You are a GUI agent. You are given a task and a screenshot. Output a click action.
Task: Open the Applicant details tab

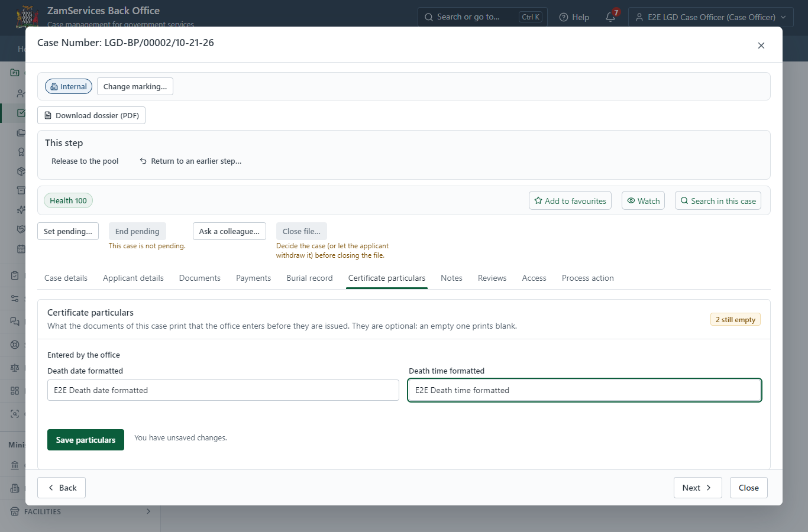[x=133, y=278]
